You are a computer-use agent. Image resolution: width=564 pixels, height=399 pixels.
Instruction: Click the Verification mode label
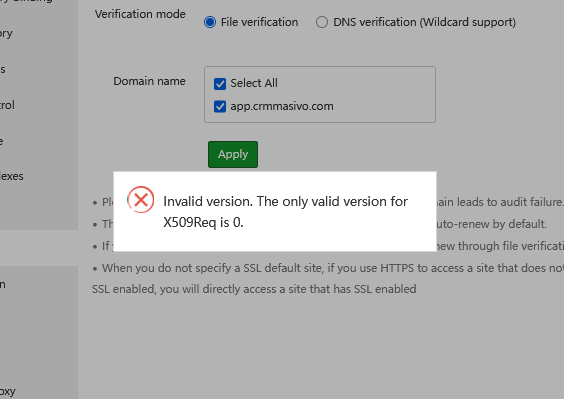point(140,14)
